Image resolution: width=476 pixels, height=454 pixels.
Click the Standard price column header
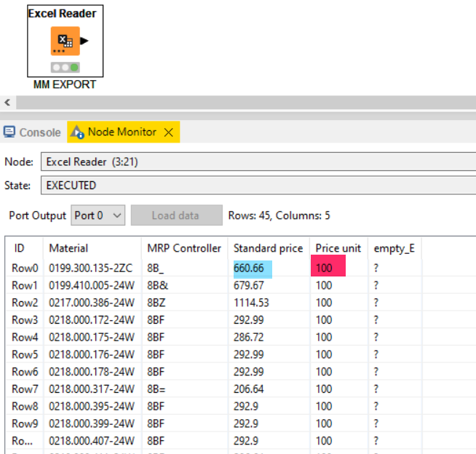[x=268, y=248]
